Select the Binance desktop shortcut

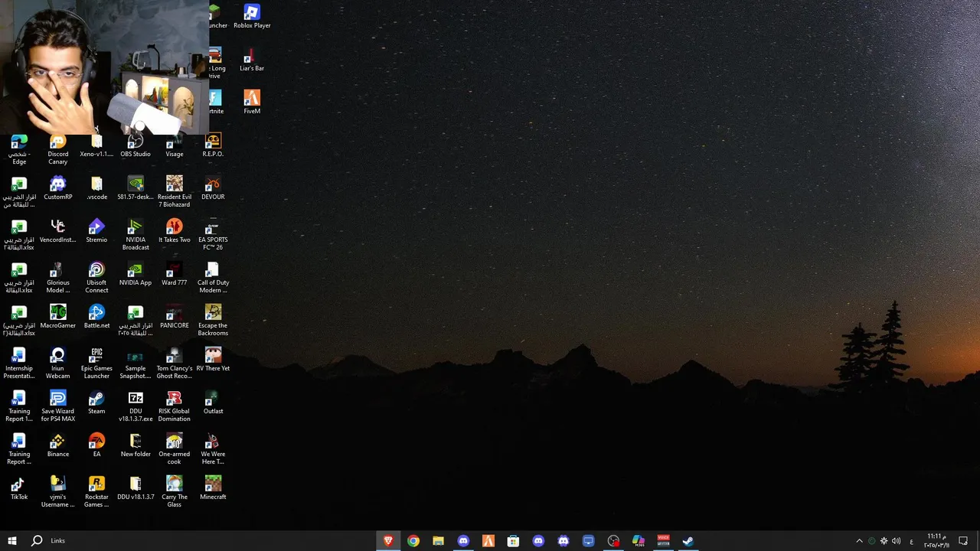[57, 445]
